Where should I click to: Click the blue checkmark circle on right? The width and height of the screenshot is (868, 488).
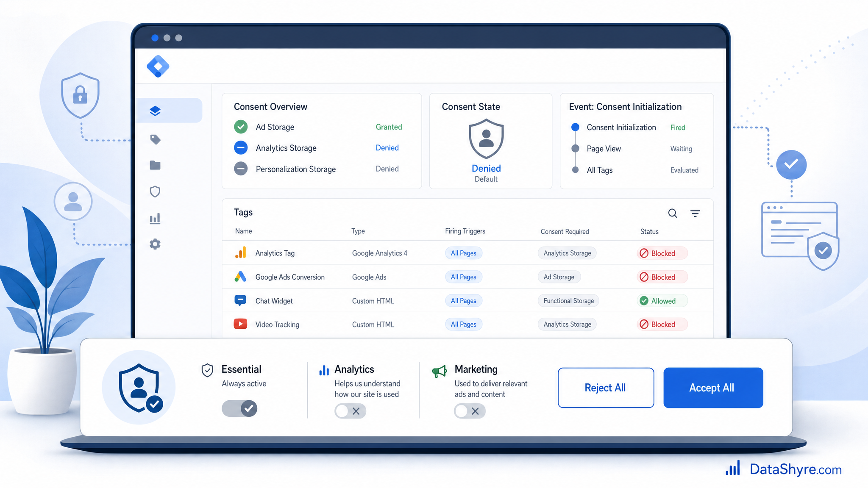coord(791,164)
